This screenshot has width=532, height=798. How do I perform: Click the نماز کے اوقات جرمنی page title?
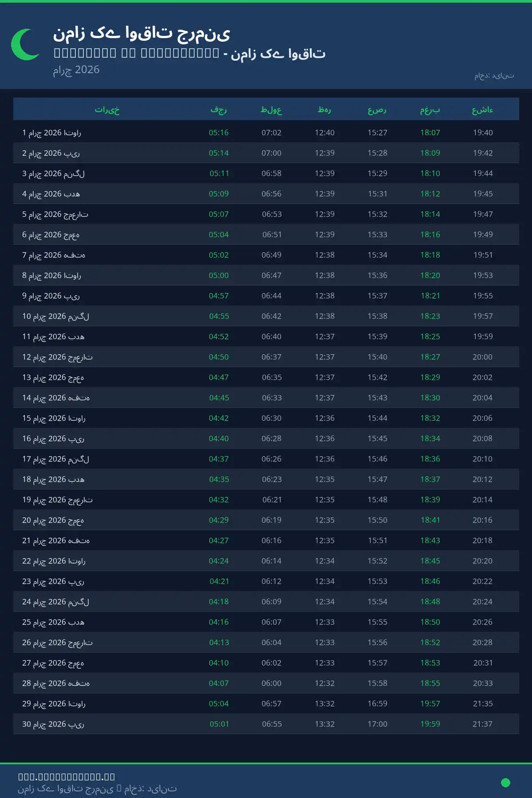(x=141, y=33)
